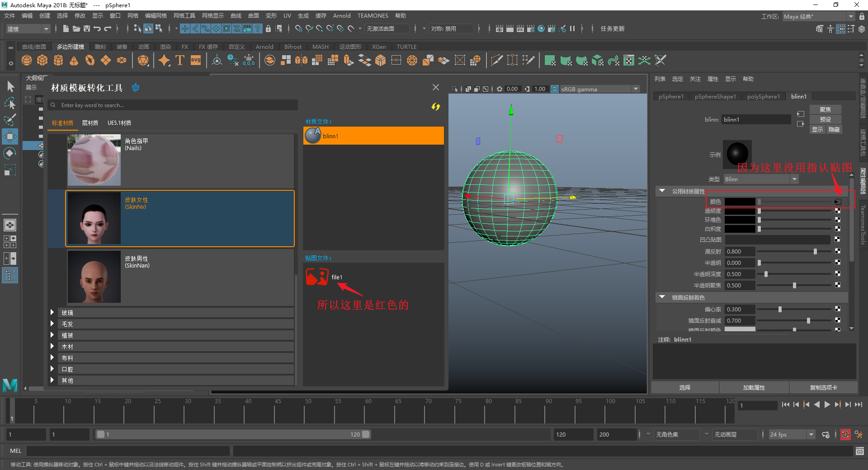Click the 颜色 black color swatch

point(740,202)
